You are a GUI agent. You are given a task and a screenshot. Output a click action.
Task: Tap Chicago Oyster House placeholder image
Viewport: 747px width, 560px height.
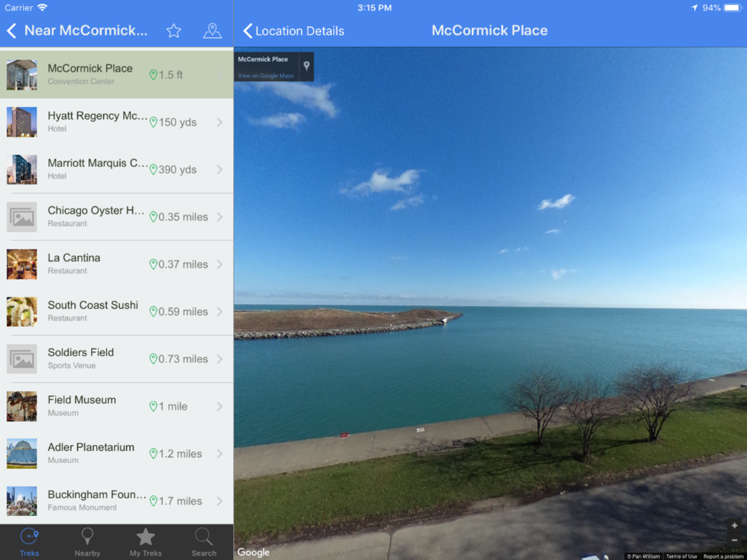[x=22, y=217]
